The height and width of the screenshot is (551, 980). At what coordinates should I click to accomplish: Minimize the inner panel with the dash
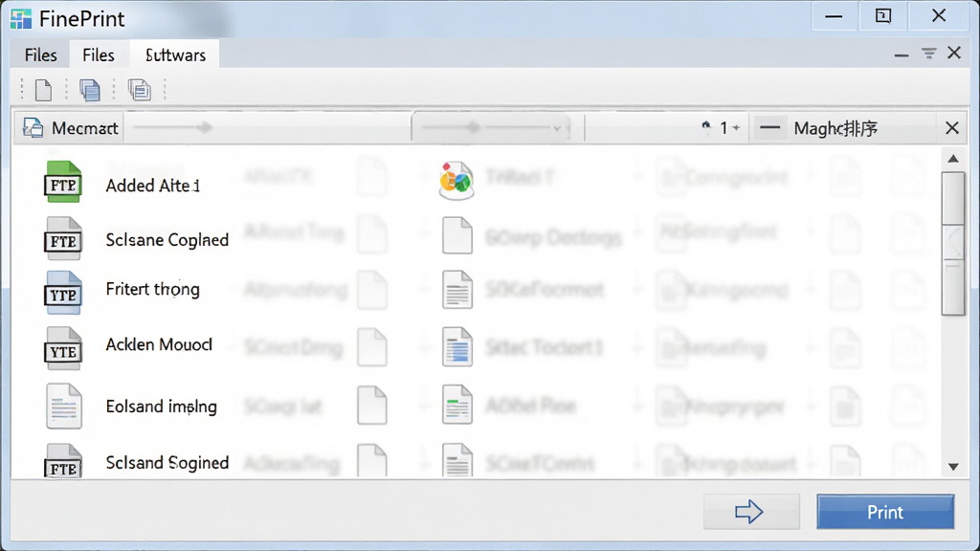[901, 55]
